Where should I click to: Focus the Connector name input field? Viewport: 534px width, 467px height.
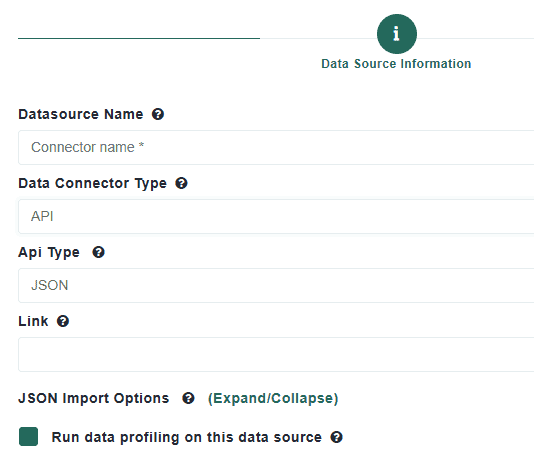276,147
